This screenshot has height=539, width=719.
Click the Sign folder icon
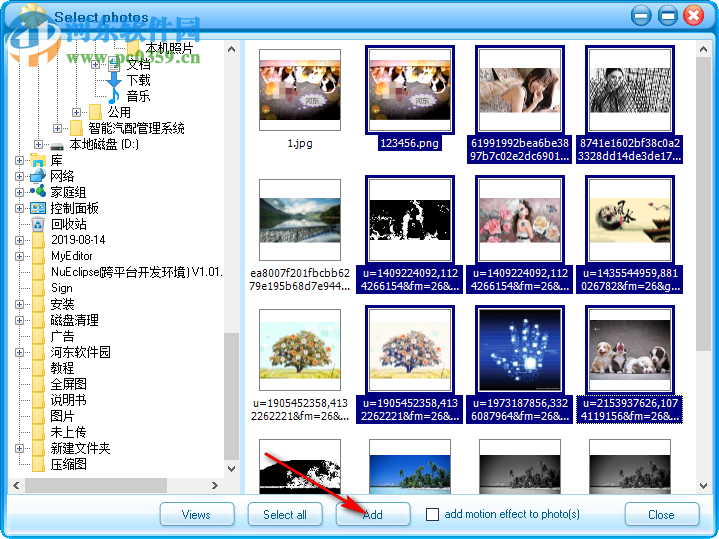coord(39,288)
